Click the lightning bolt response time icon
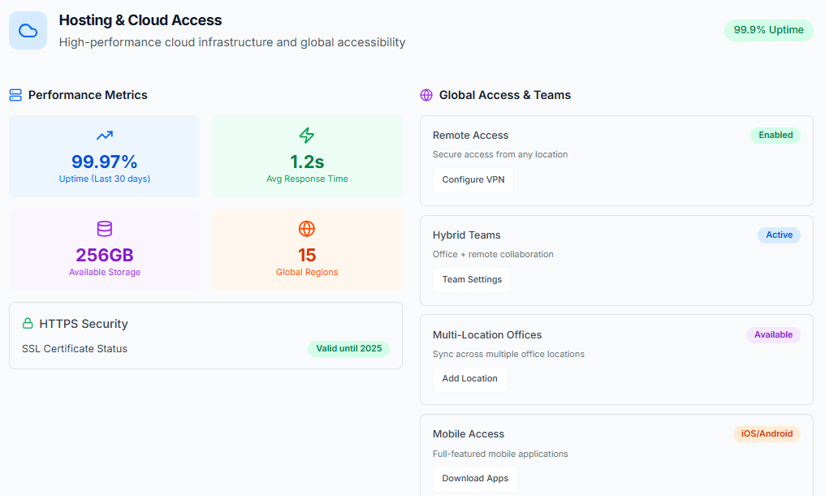Viewport: 825px width, 504px height. pos(307,136)
